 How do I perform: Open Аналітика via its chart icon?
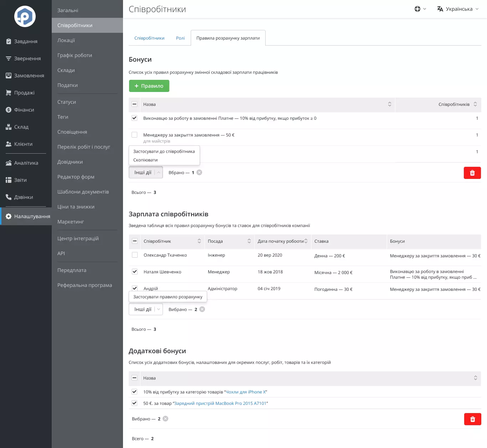pos(9,163)
